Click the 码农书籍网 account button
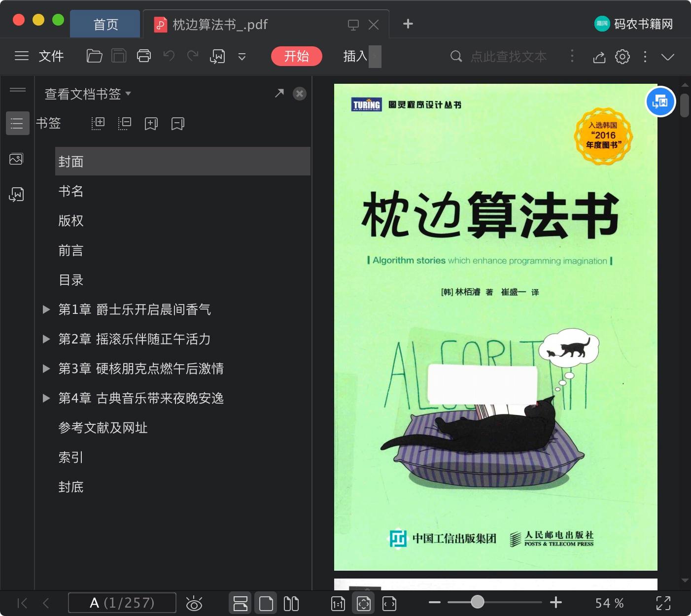Screen dimensions: 691x616 [634, 24]
